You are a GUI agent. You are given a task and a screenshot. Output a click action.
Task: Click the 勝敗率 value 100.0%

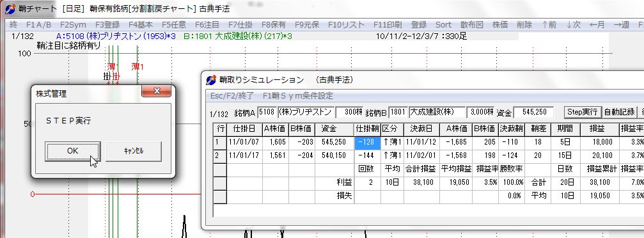click(x=511, y=182)
